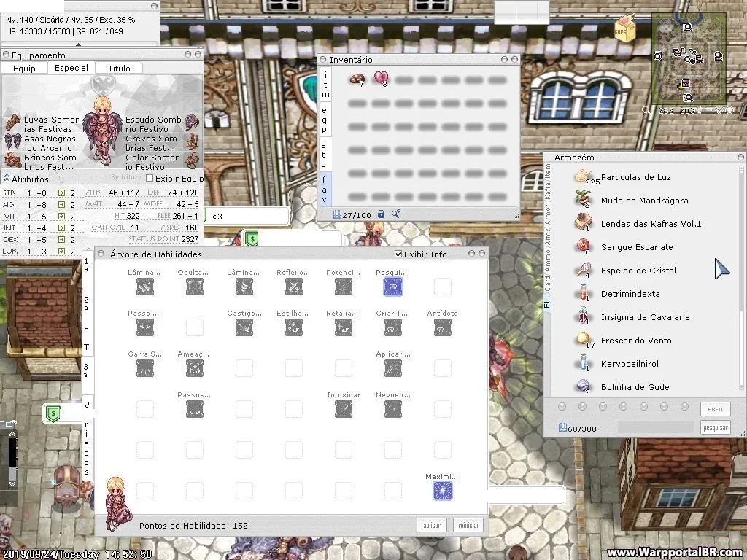Select the Maximi... skill icon
747x560 pixels.
point(443,491)
